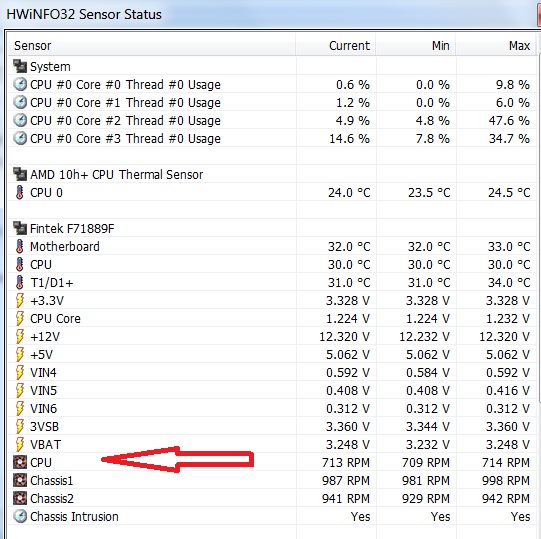Select the CPU #0 Core #1 Thread #0 Usage label

pyautogui.click(x=125, y=102)
